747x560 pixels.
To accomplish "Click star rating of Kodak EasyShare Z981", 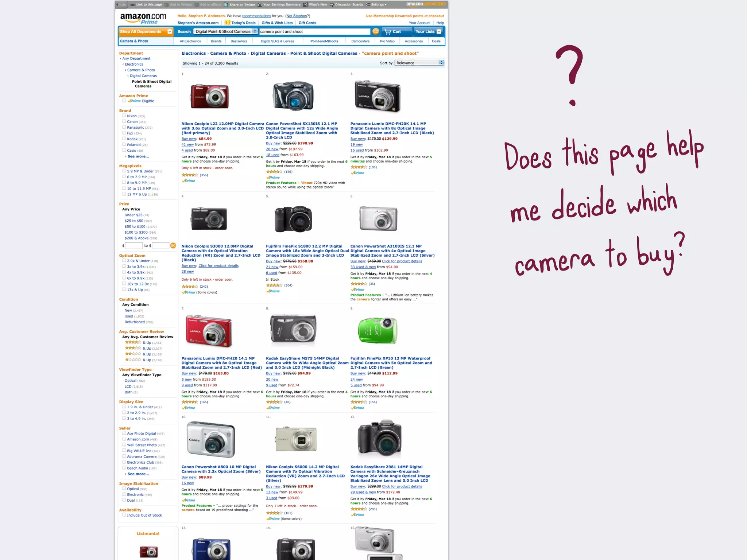I will [x=359, y=509].
